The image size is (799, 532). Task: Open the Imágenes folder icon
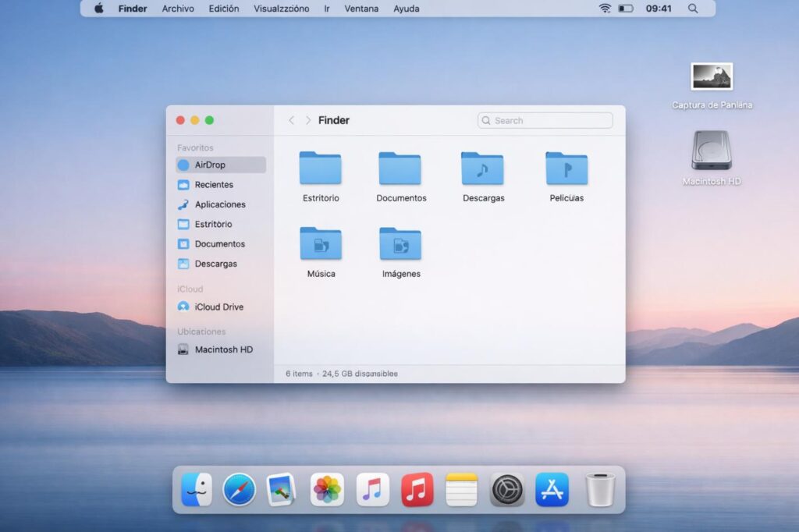click(400, 243)
